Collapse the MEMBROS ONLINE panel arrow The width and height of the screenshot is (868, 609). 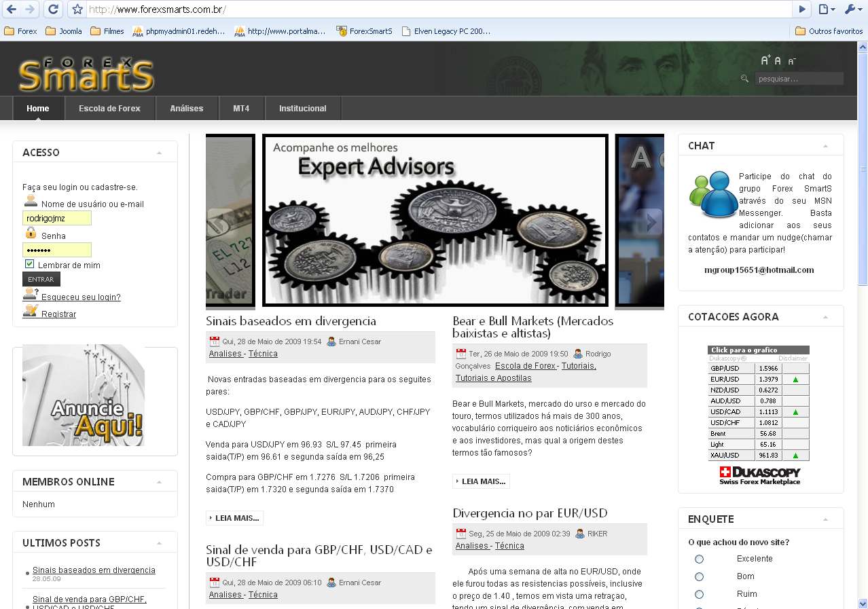[159, 482]
